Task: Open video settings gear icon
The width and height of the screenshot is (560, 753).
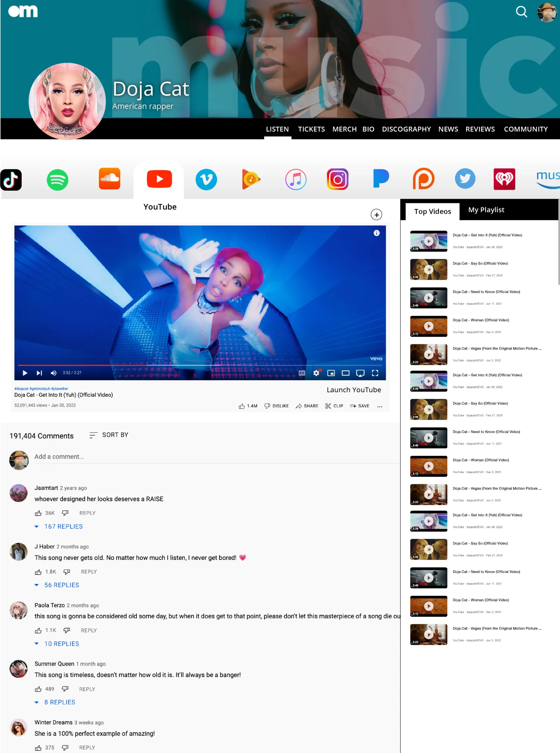Action: [316, 373]
